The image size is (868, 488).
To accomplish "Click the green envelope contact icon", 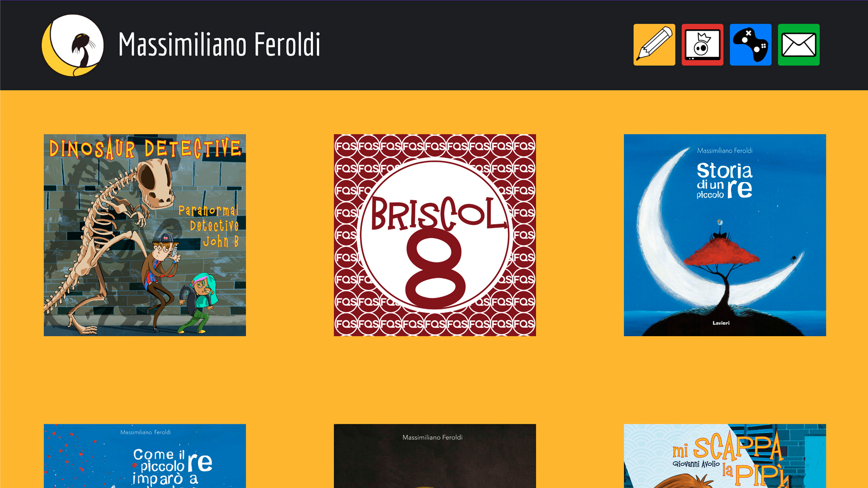I will (x=799, y=45).
